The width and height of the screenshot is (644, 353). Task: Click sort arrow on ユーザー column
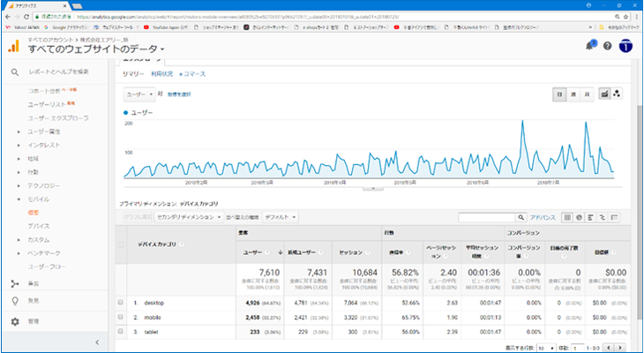[281, 252]
